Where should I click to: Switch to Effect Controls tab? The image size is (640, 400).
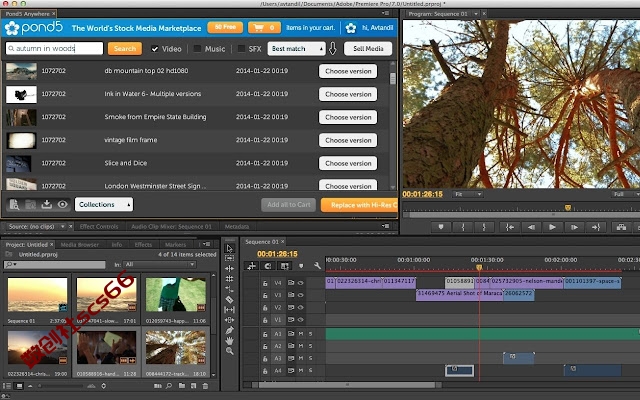[99, 226]
